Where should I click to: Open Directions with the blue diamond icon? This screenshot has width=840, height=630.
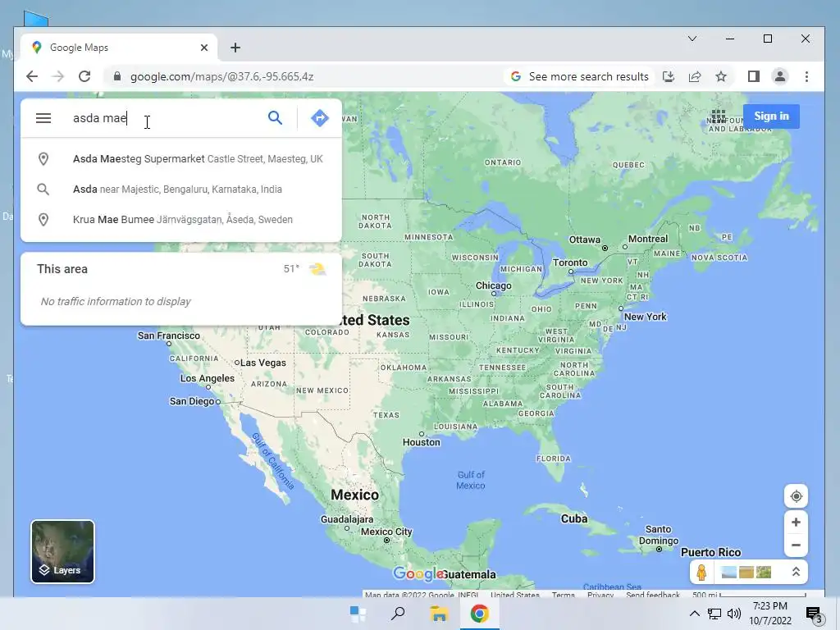320,118
